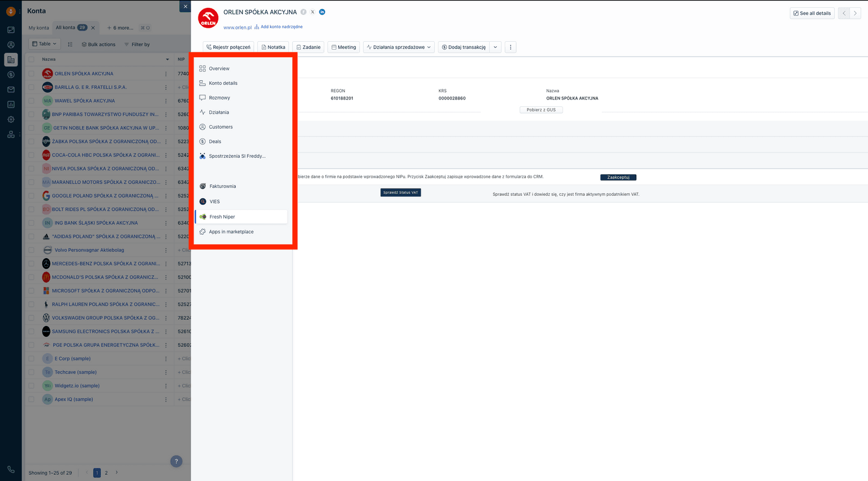The height and width of the screenshot is (481, 868).
Task: Expand the 6 more views option
Action: 120,28
